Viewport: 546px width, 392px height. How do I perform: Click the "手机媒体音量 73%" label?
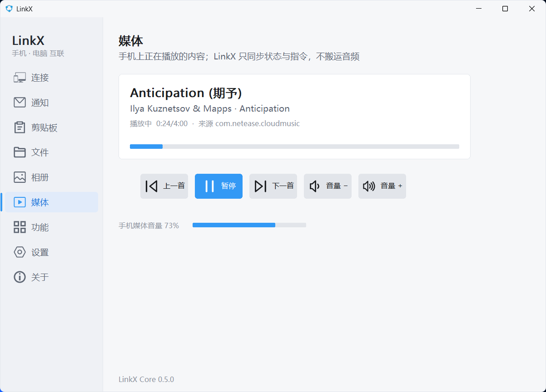(x=149, y=225)
